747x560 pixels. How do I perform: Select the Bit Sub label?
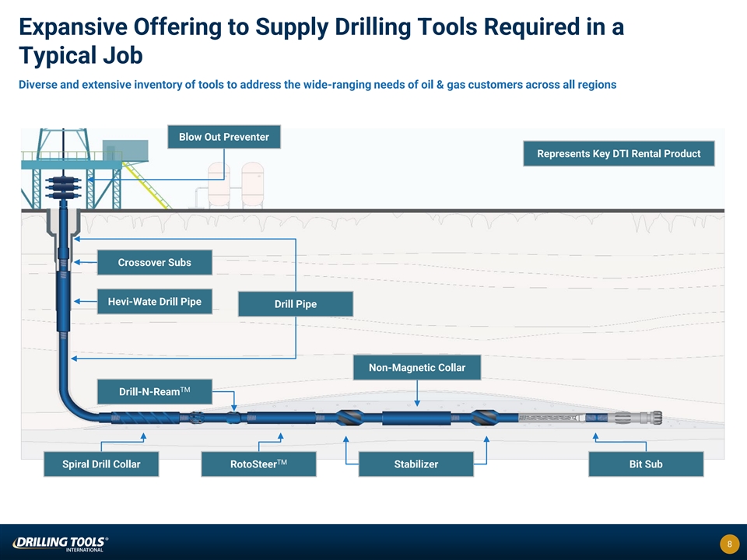(x=646, y=464)
